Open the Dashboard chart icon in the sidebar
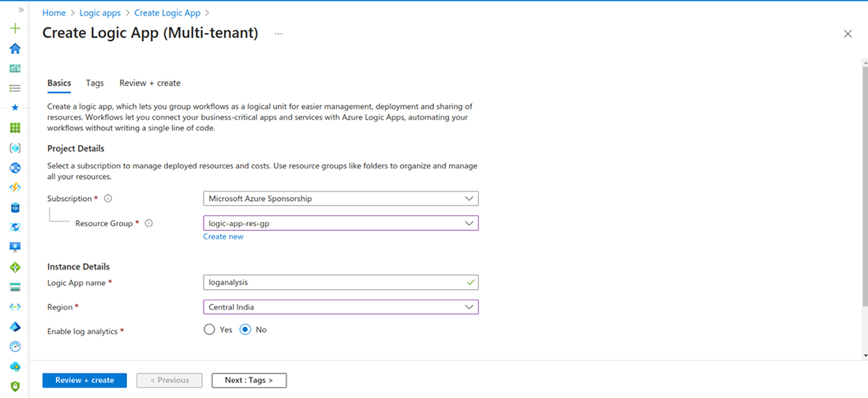868x398 pixels. (x=16, y=68)
